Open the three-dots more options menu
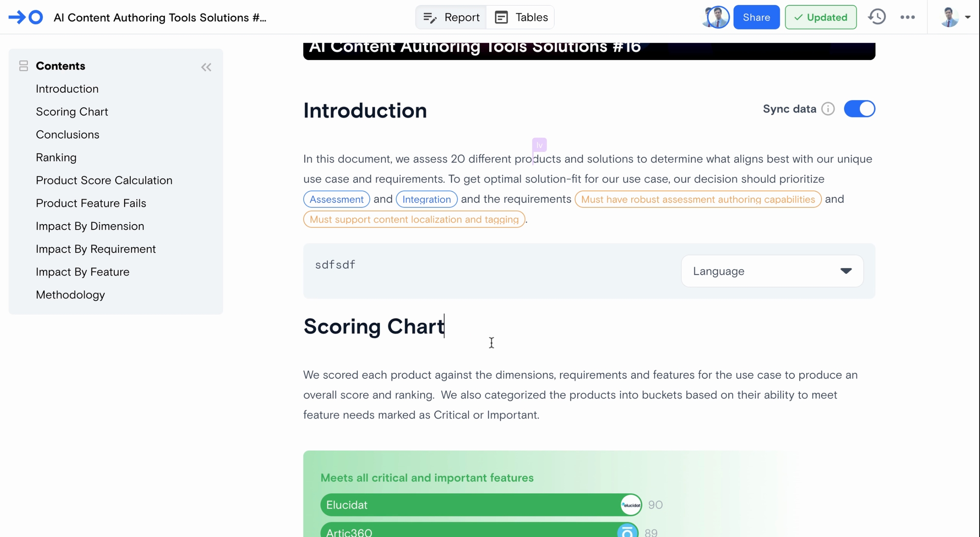980x537 pixels. pyautogui.click(x=907, y=17)
